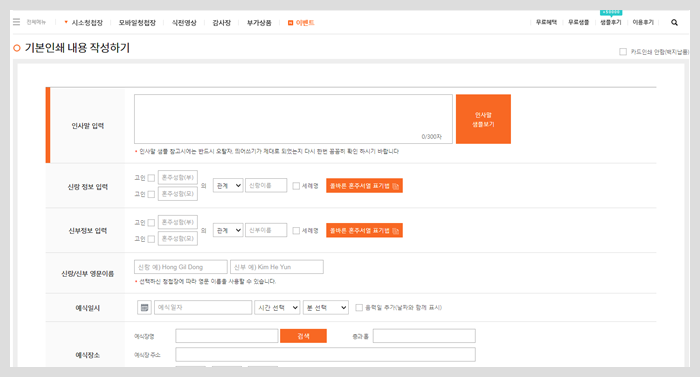Click the 기본인쇄 내용 작성하기 heading
Screen dimensions: 700x377
click(x=77, y=48)
